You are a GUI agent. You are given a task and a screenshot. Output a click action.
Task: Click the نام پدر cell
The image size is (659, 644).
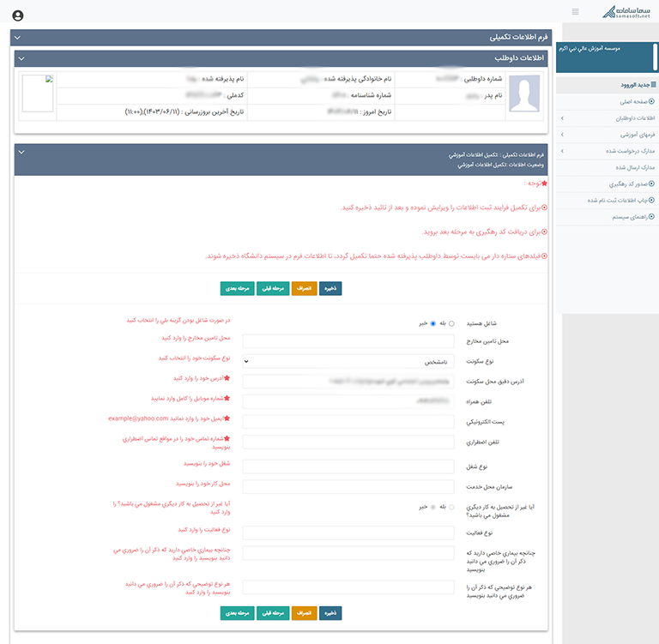tap(450, 95)
